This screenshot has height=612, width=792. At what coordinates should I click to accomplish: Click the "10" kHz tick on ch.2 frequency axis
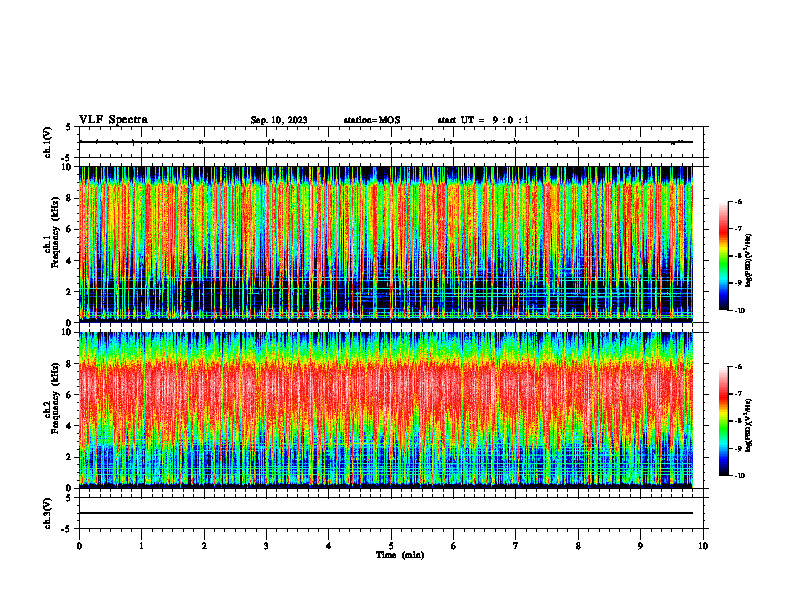[69, 332]
